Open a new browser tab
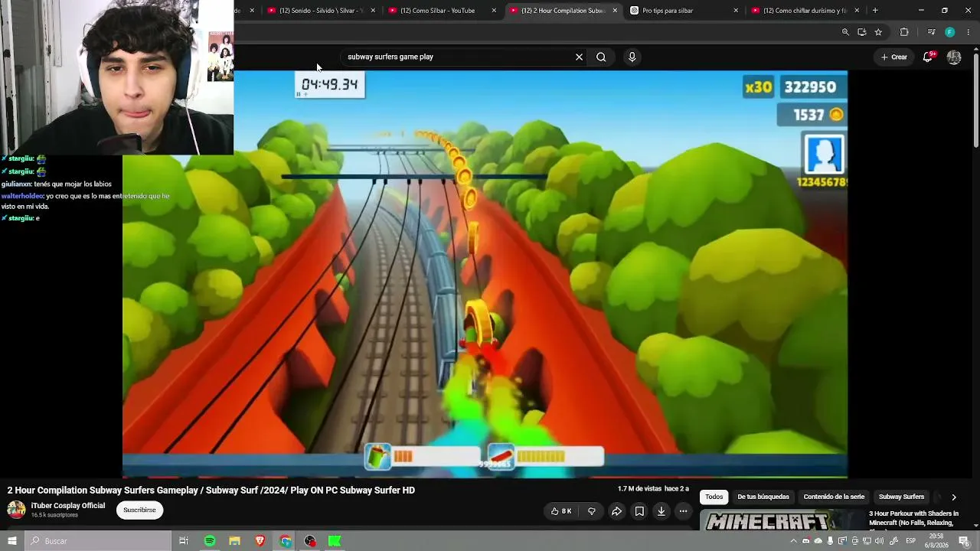Viewport: 980px width, 551px height. coord(875,11)
